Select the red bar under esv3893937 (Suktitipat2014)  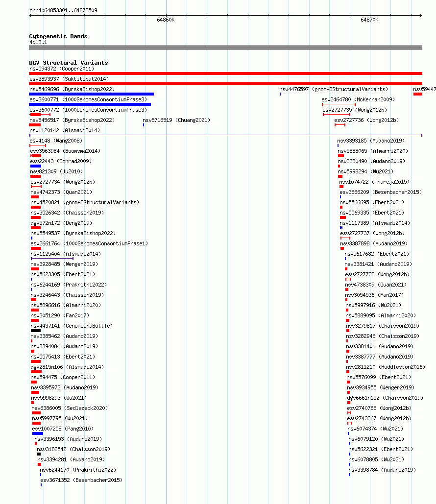point(225,84)
